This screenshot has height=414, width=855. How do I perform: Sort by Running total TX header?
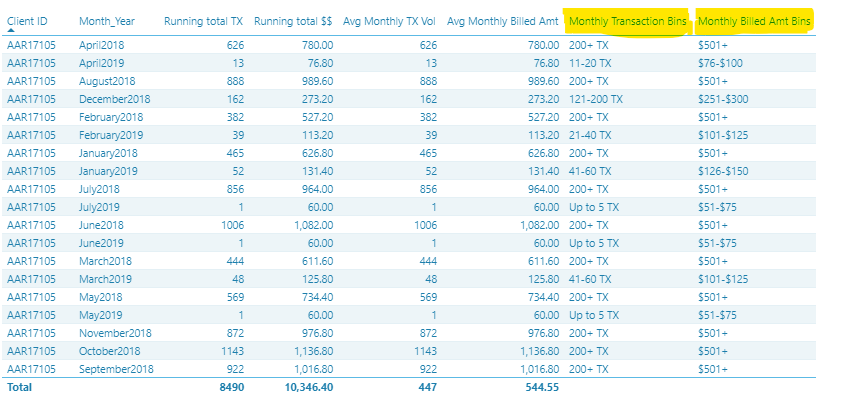[x=204, y=21]
